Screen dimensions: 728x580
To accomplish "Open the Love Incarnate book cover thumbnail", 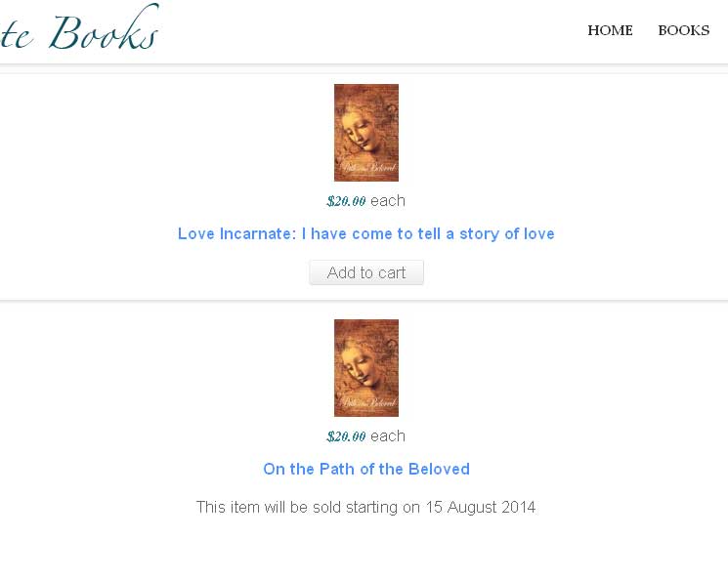I will click(x=366, y=133).
